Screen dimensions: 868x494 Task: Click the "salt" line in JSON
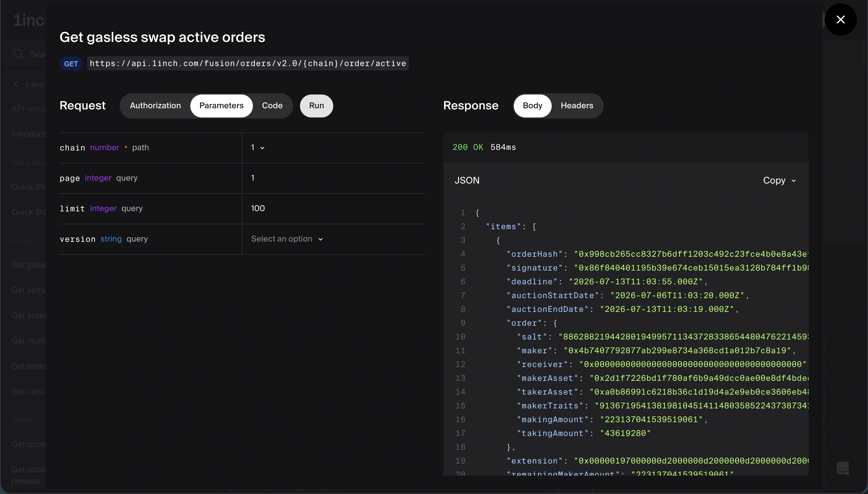coord(662,337)
